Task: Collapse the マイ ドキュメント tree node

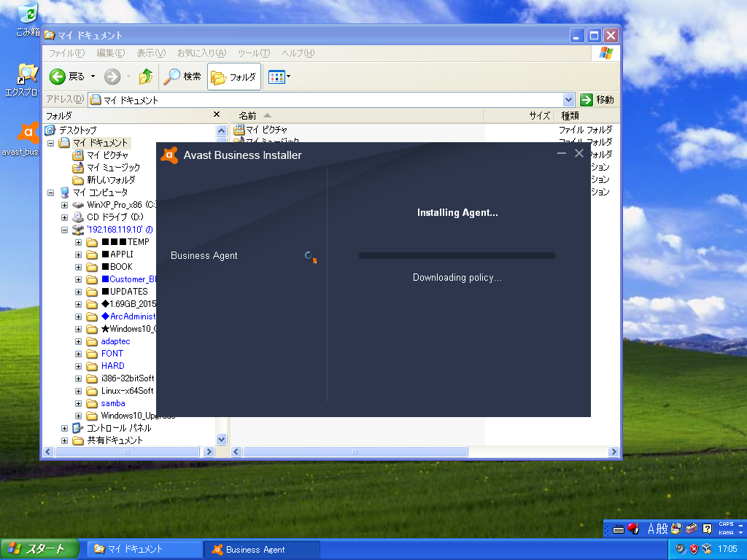Action: (51, 143)
